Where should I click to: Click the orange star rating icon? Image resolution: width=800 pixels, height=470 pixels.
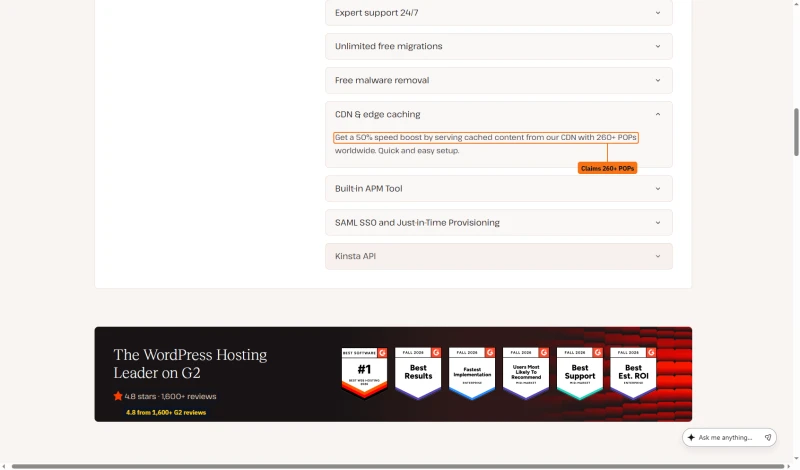coord(118,396)
